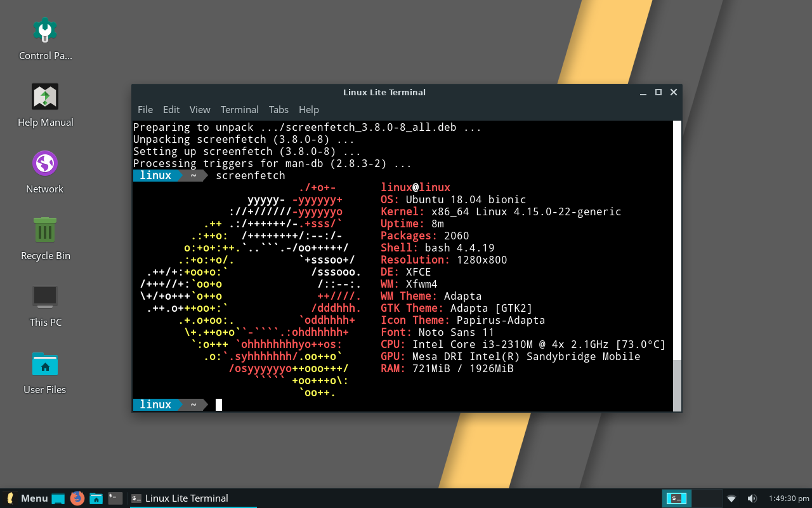Select the Linux Lite Terminal taskbar window button

(193, 498)
